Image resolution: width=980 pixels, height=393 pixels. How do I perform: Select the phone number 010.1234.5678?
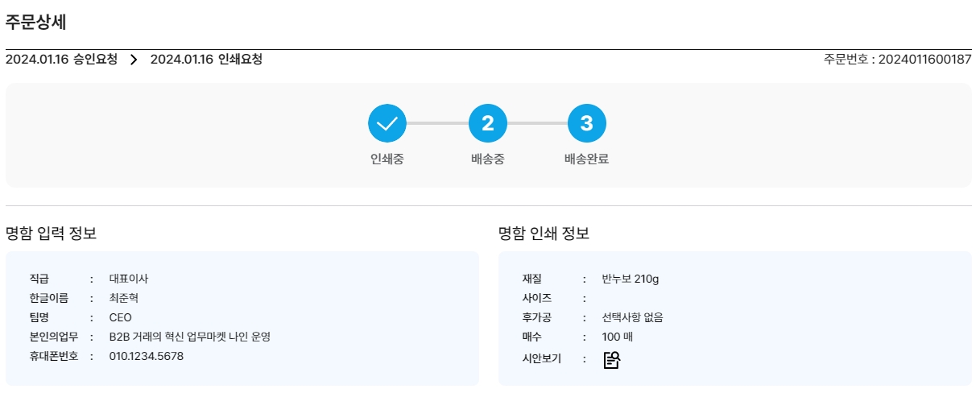tap(147, 356)
